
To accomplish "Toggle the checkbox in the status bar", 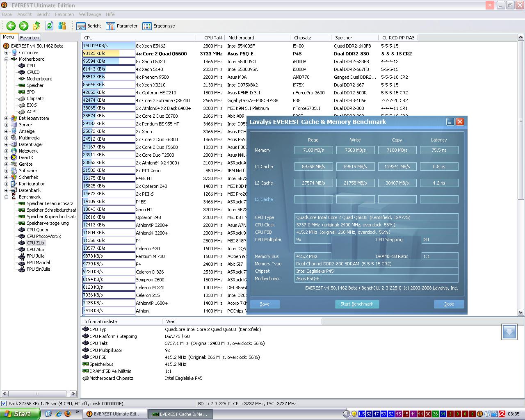I will (x=4, y=404).
